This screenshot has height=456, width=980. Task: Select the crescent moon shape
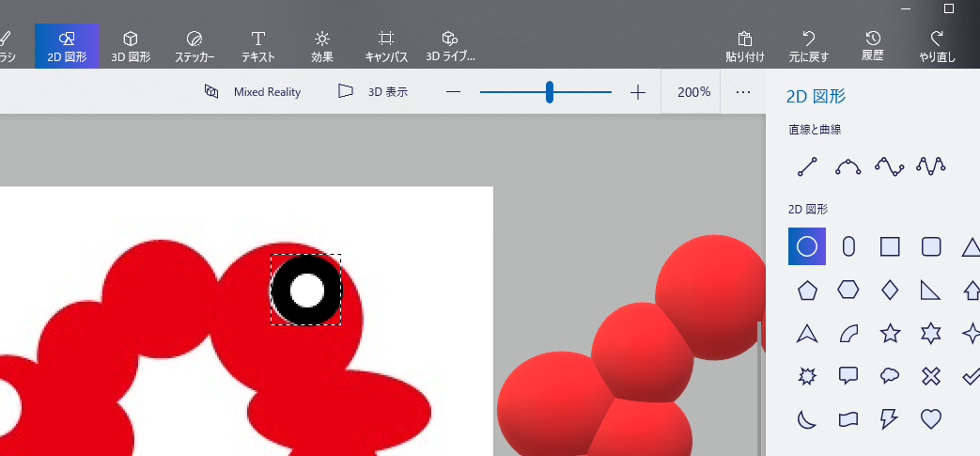tap(807, 419)
